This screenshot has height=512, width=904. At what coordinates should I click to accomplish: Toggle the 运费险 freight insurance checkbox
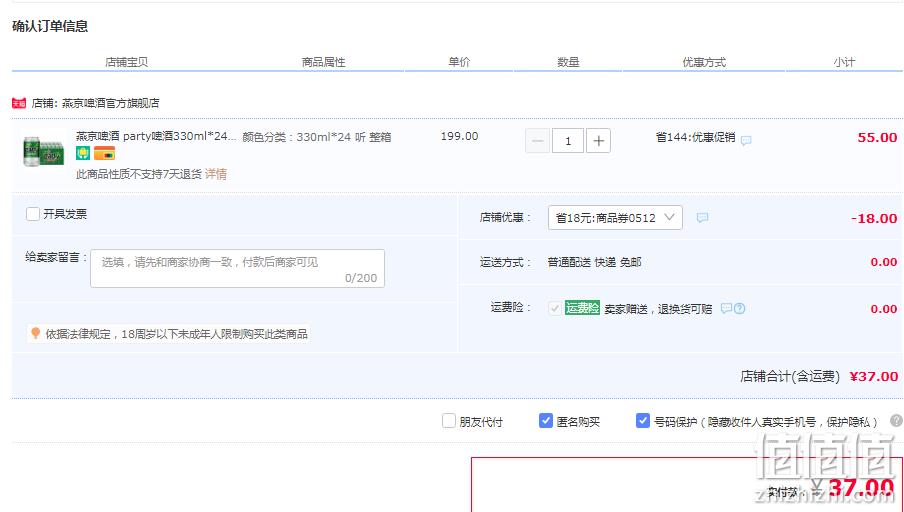tap(555, 308)
